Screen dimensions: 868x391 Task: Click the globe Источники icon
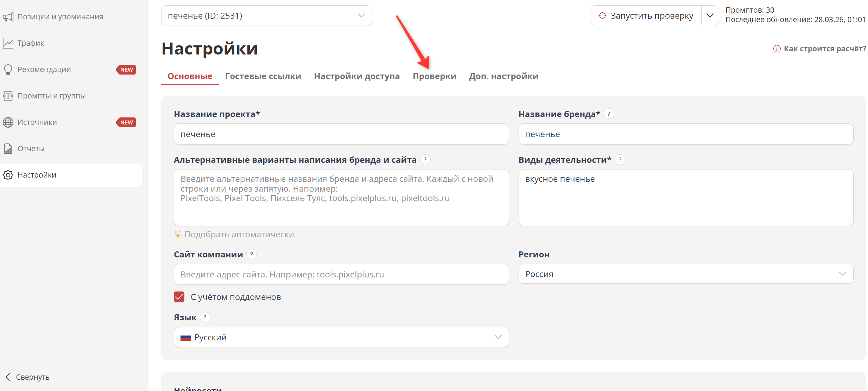pyautogui.click(x=8, y=122)
